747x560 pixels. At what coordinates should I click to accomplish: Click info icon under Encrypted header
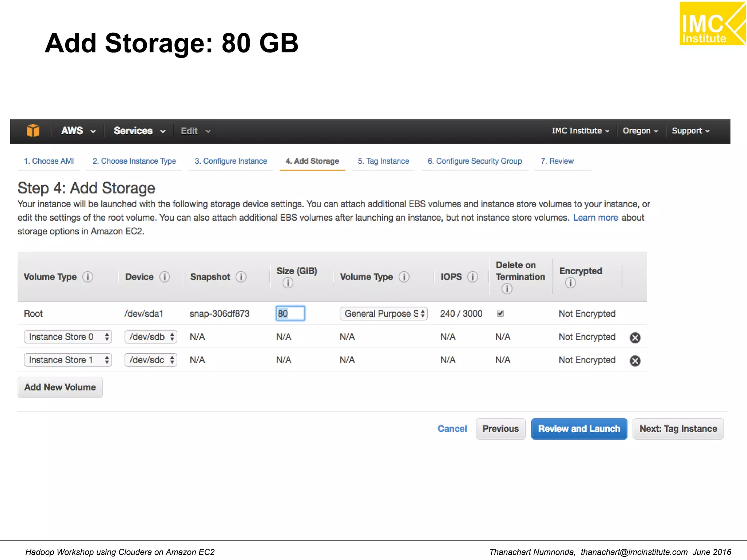pyautogui.click(x=570, y=283)
